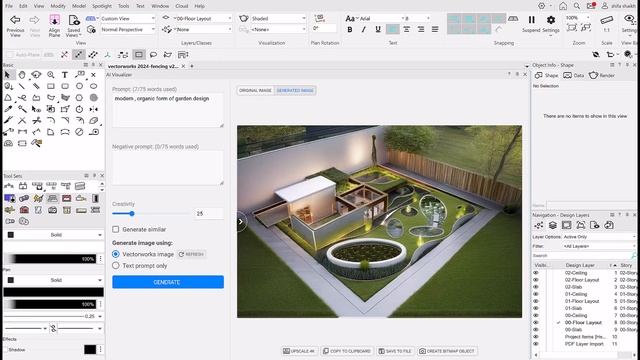Expand image panel with side arrow
Viewport: 640px width, 360px height.
(x=241, y=222)
